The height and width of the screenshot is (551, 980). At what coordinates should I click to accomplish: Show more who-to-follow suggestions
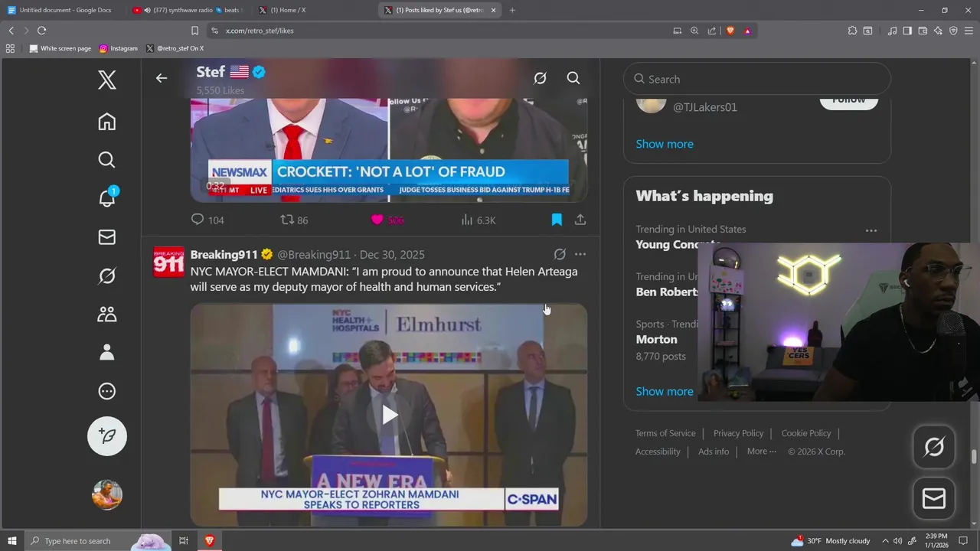pyautogui.click(x=665, y=144)
